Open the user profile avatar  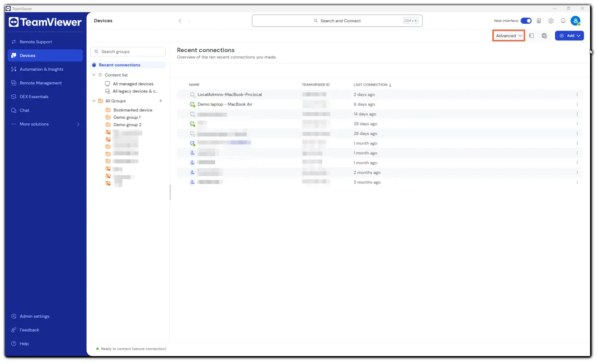coord(575,21)
